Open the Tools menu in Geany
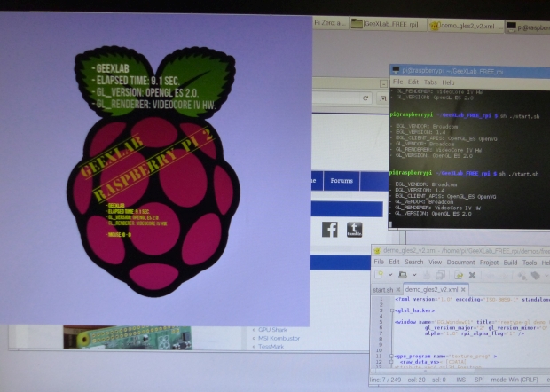This screenshot has width=550, height=392. coord(530,263)
